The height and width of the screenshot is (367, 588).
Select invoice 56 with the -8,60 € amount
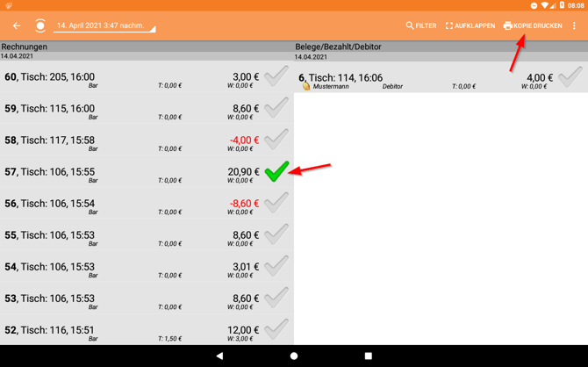point(132,204)
